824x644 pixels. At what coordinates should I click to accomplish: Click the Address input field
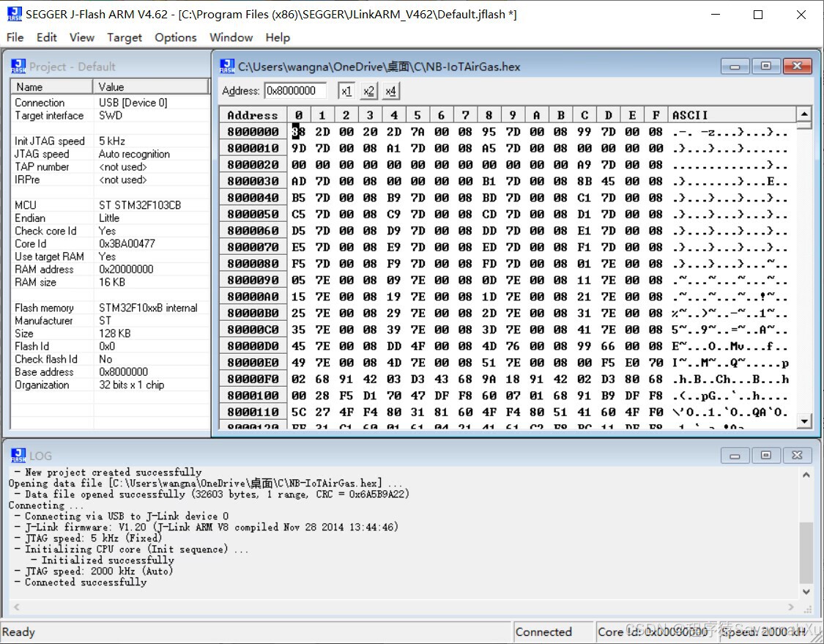pos(295,91)
